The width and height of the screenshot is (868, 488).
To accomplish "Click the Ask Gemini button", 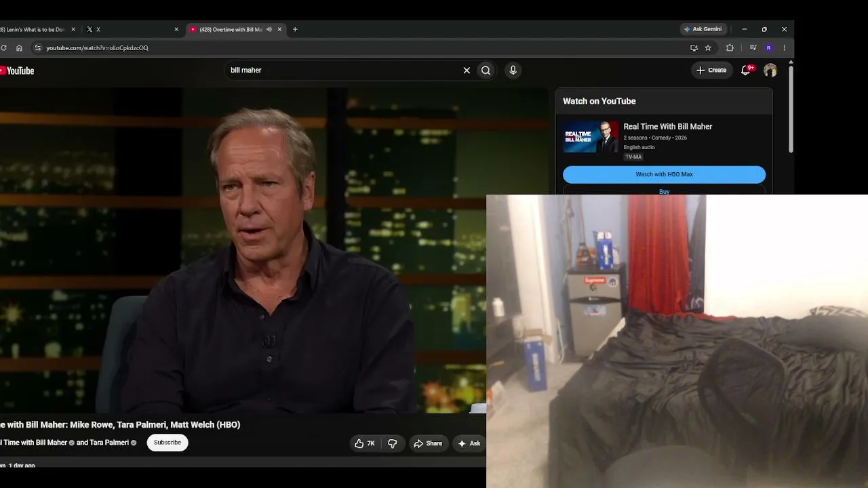I will tap(703, 30).
